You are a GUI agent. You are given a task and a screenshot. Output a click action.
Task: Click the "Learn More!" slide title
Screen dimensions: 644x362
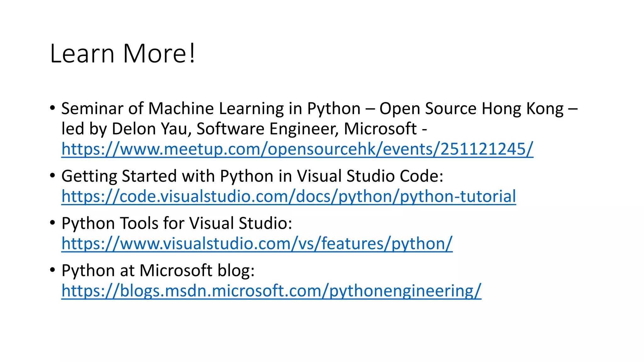(x=123, y=53)
